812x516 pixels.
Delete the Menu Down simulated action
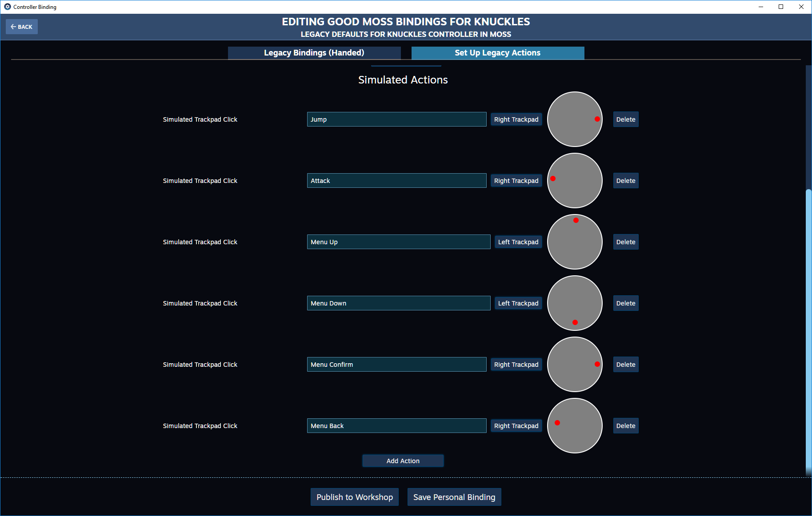pos(626,303)
